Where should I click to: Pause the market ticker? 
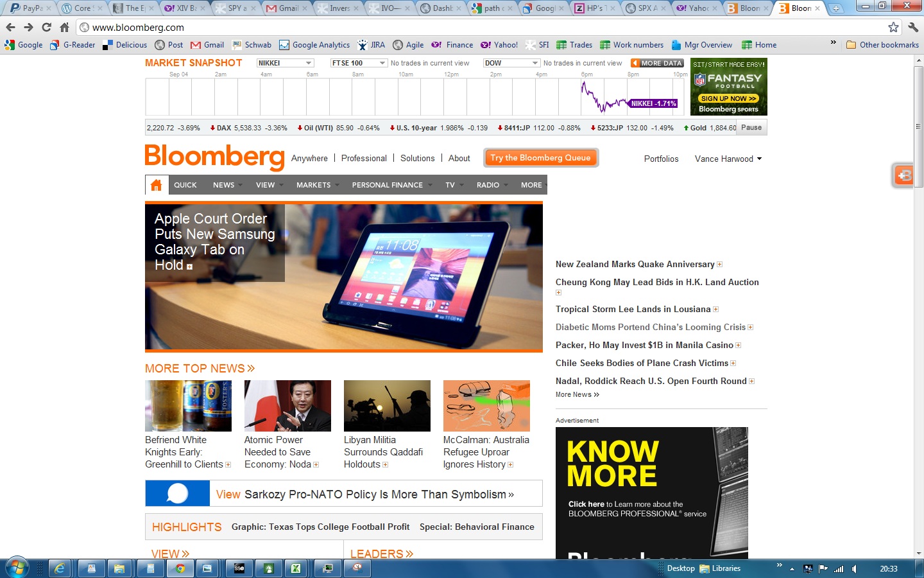coord(751,128)
